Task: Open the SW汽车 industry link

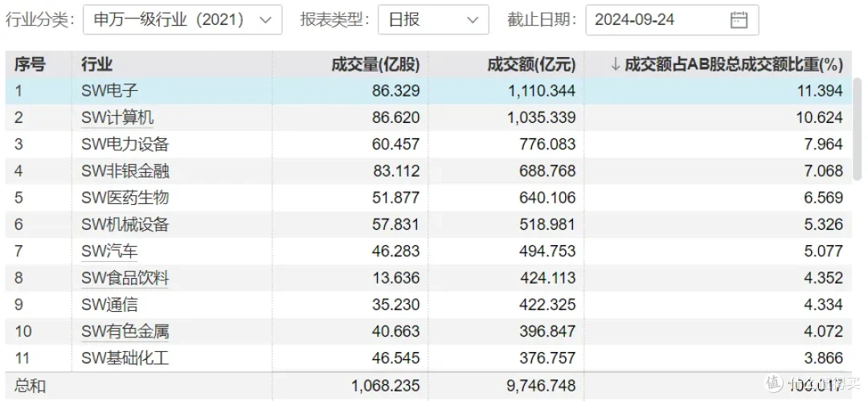Action: (109, 252)
